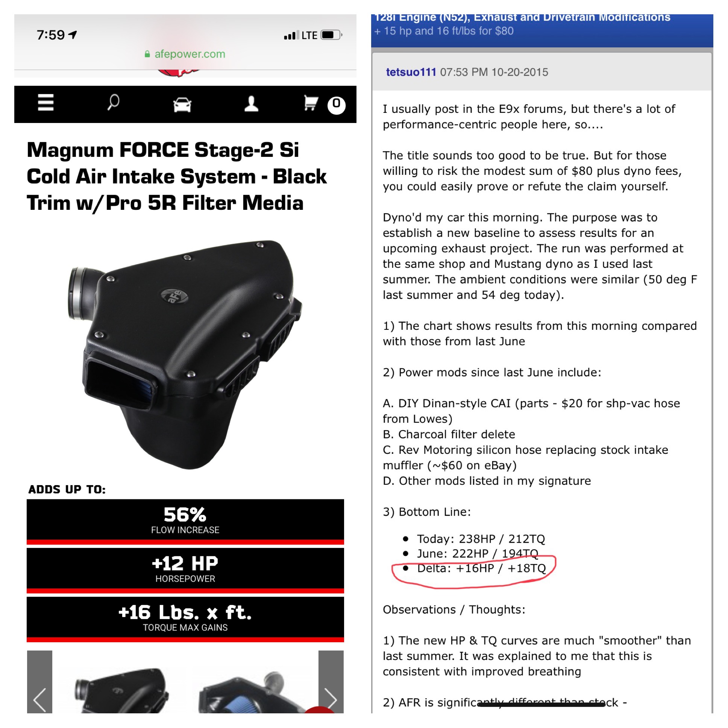Tap the search magnifier icon
The image size is (728, 728).
113,102
